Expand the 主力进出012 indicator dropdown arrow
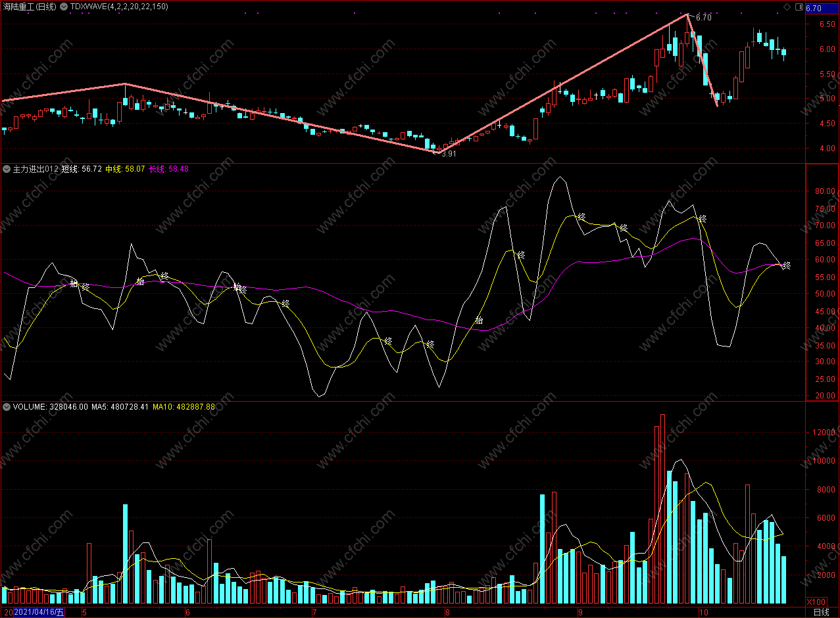Image resolution: width=840 pixels, height=618 pixels. tap(7, 169)
